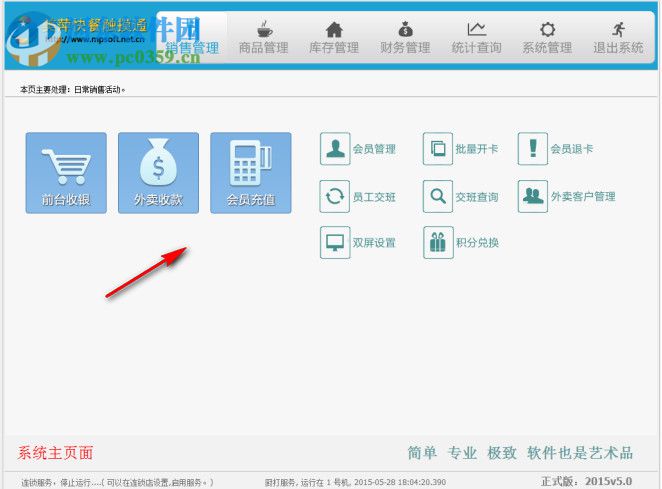Image resolution: width=662 pixels, height=489 pixels.
Task: Click the running man 退出系统 icon
Action: tap(619, 30)
